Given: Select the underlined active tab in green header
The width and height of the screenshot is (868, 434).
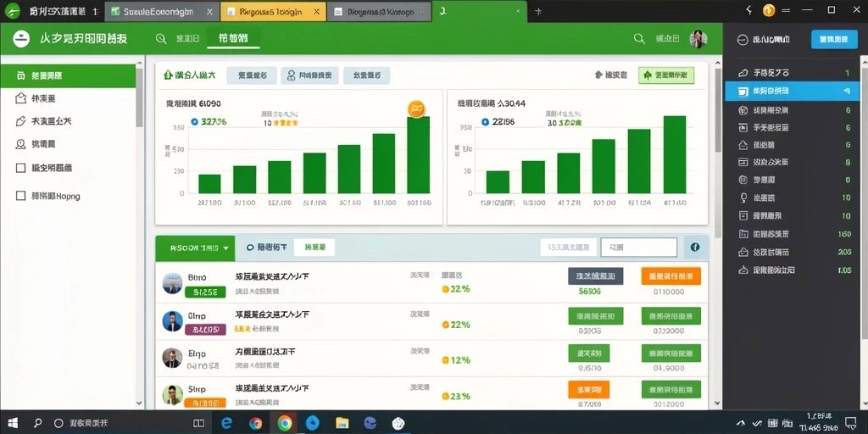Looking at the screenshot, I should pyautogui.click(x=233, y=38).
